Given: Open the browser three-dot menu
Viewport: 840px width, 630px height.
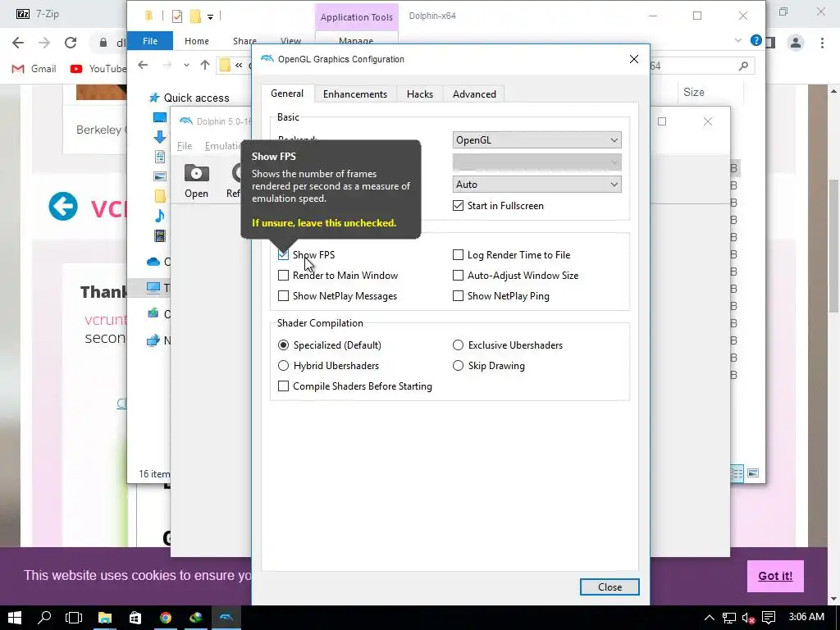Looking at the screenshot, I should click(x=822, y=43).
